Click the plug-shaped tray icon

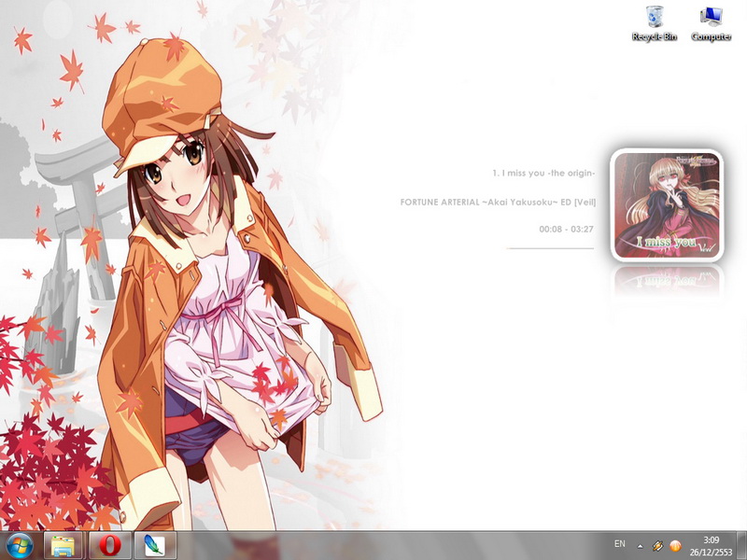tap(657, 546)
